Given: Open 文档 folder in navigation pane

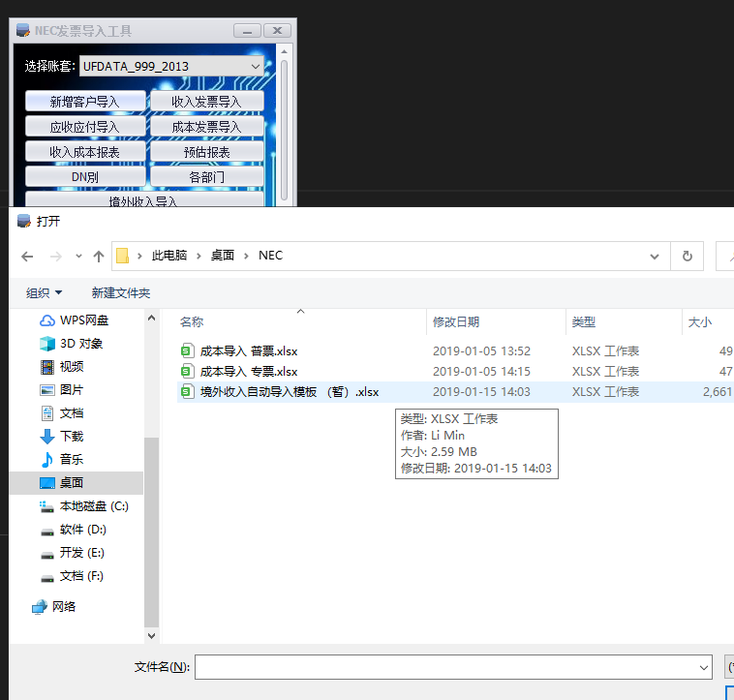Looking at the screenshot, I should point(62,413).
